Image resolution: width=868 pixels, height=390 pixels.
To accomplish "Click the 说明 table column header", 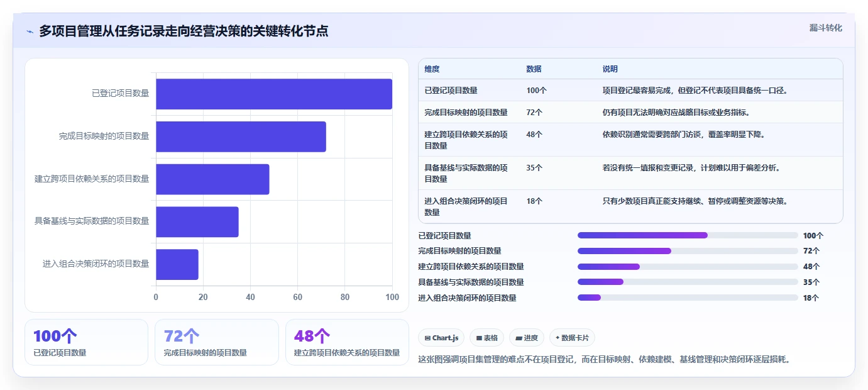I will pyautogui.click(x=610, y=69).
